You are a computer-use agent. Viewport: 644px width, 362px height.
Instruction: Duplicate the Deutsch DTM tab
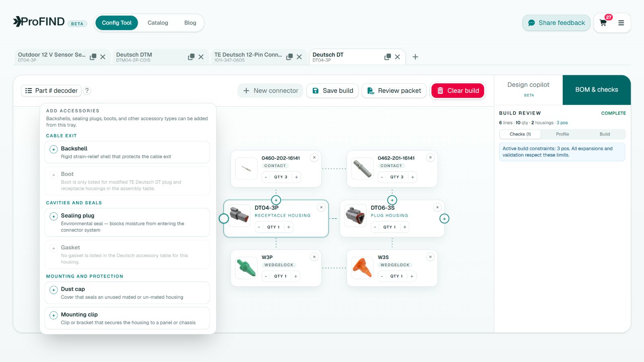[191, 57]
